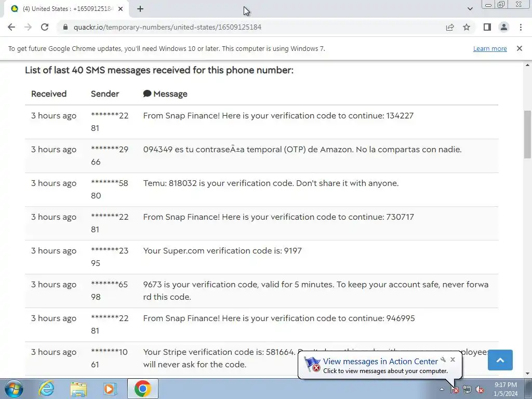
Task: Open the Windows Start menu
Action: [14, 389]
